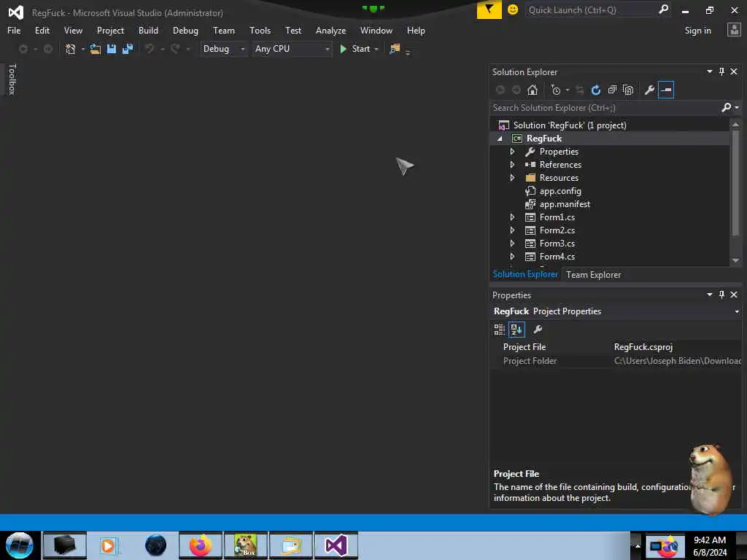Open the Debug configuration dropdown
The image size is (747, 560).
(x=223, y=49)
